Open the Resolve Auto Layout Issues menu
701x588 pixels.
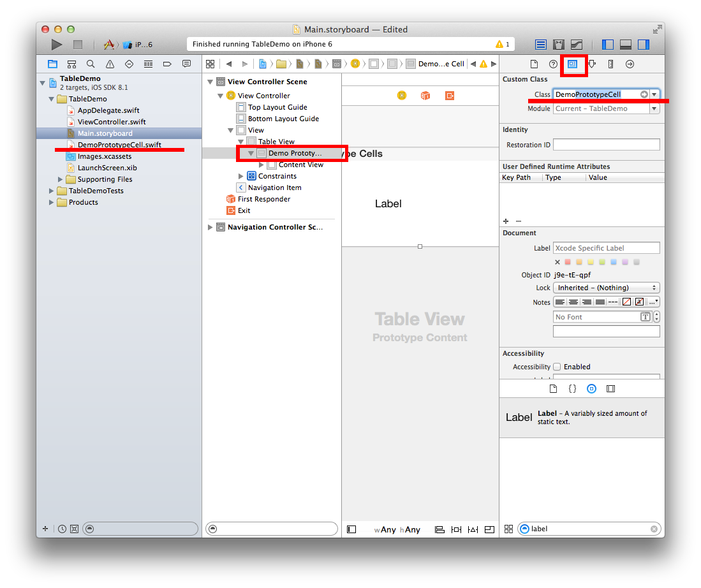point(473,529)
